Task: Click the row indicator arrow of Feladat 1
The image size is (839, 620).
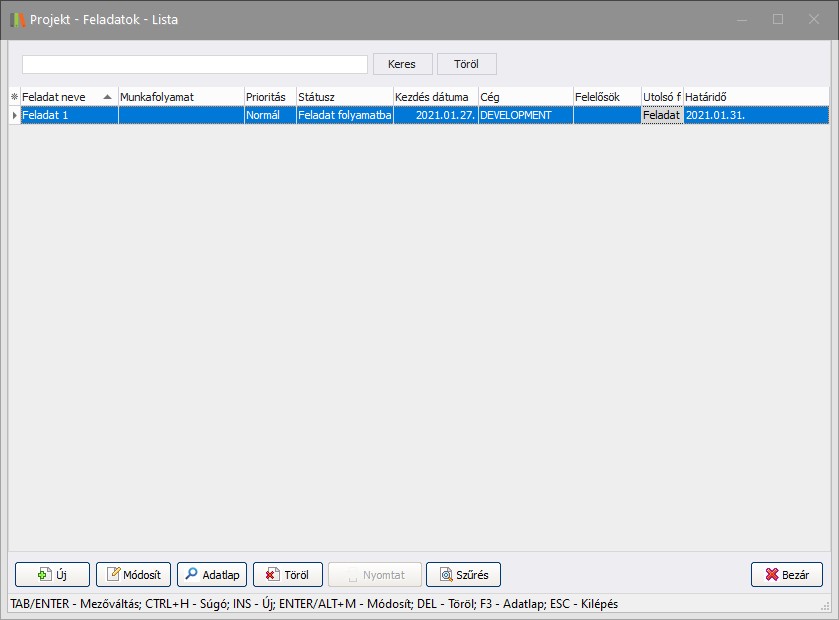Action: (x=14, y=115)
